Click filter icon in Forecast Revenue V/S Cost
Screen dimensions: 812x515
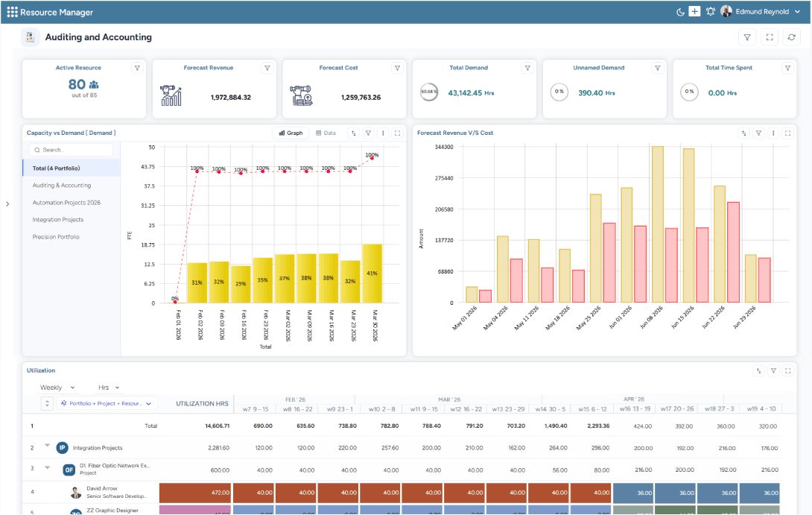[758, 133]
